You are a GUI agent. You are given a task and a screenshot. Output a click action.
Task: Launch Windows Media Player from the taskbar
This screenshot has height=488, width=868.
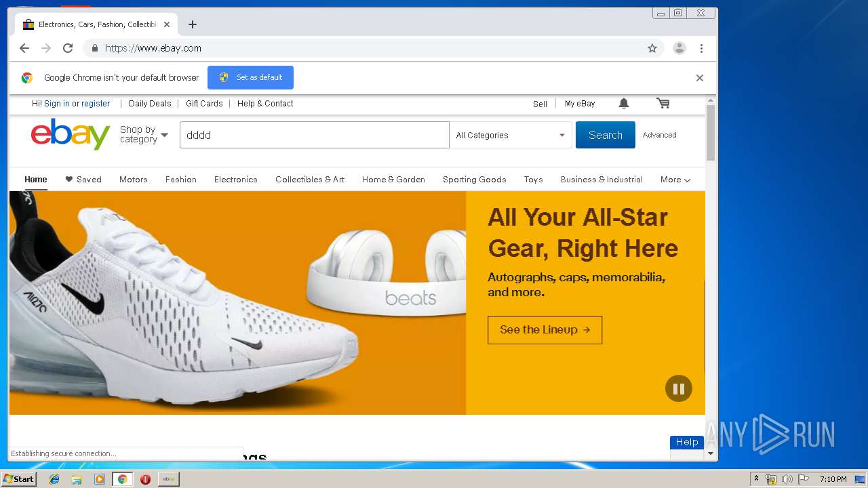pos(100,479)
